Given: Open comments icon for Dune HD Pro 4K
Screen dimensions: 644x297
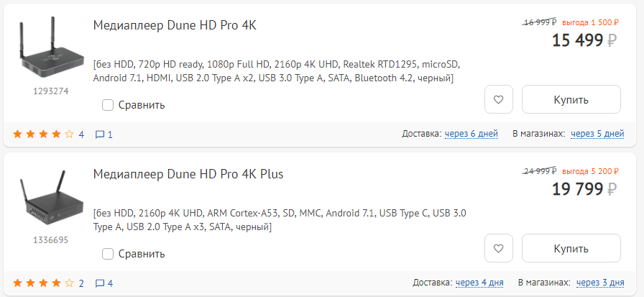Looking at the screenshot, I should tap(100, 134).
